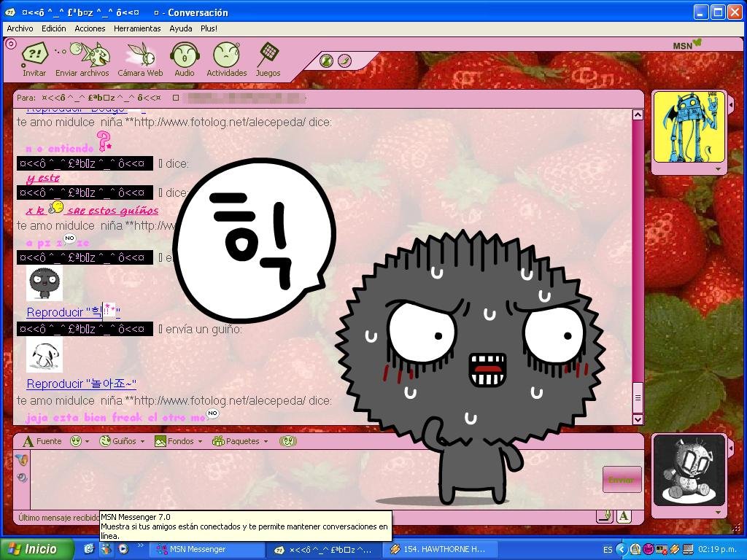Launch Juegos from the toolbar
This screenshot has height=560, width=747.
(268, 59)
